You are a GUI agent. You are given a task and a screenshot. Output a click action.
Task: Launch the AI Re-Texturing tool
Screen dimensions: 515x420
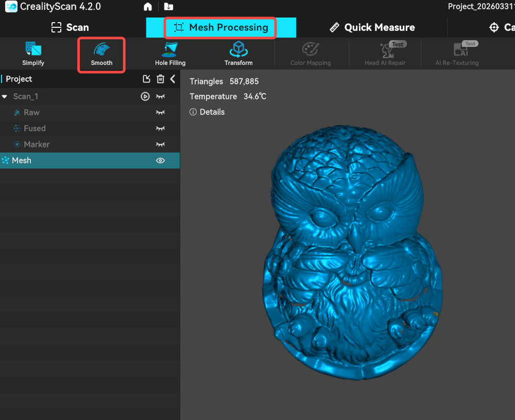(x=457, y=54)
